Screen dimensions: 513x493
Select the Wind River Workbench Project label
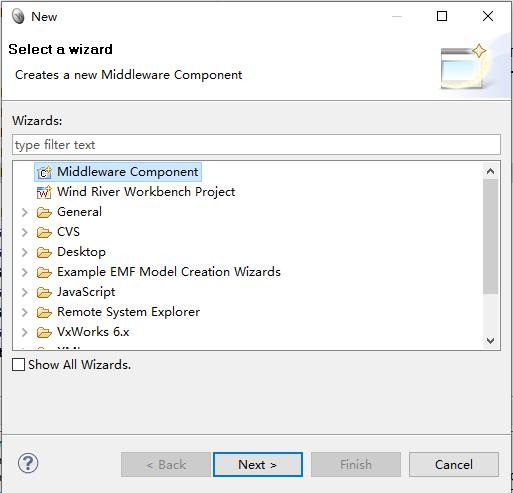146,192
